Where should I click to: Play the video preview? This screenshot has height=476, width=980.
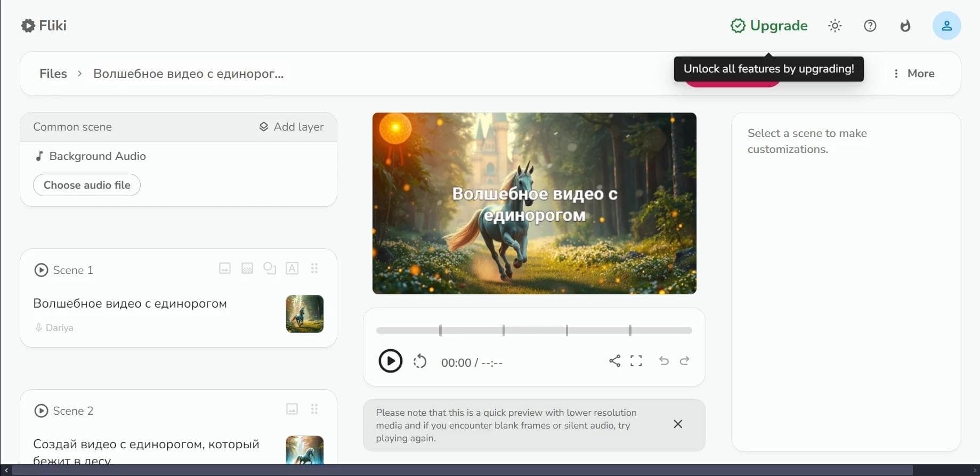pos(390,361)
